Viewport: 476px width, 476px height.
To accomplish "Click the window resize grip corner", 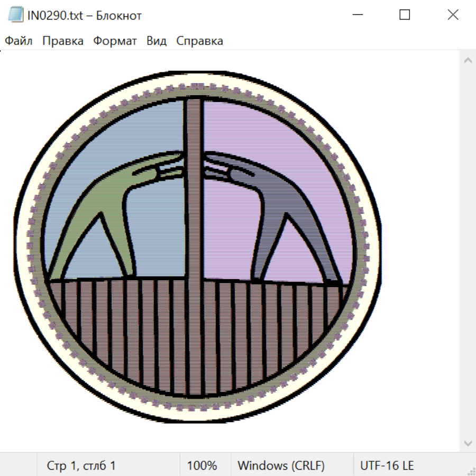I will click(471, 471).
